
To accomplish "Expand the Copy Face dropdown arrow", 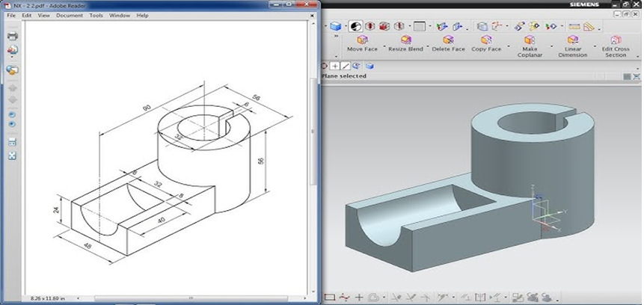I will point(508,45).
